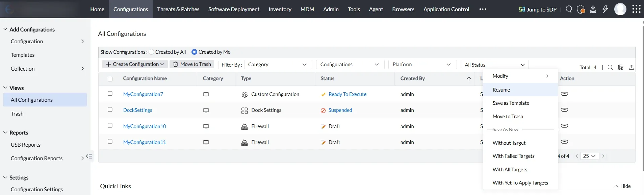Open the Inventory tab
Image resolution: width=644 pixels, height=195 pixels.
click(280, 9)
